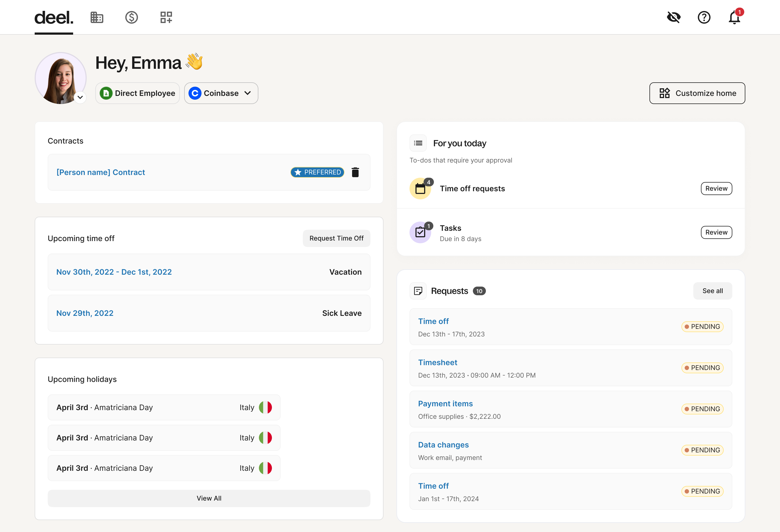Click View All holidays
Viewport: 780px width, 532px height.
click(209, 498)
